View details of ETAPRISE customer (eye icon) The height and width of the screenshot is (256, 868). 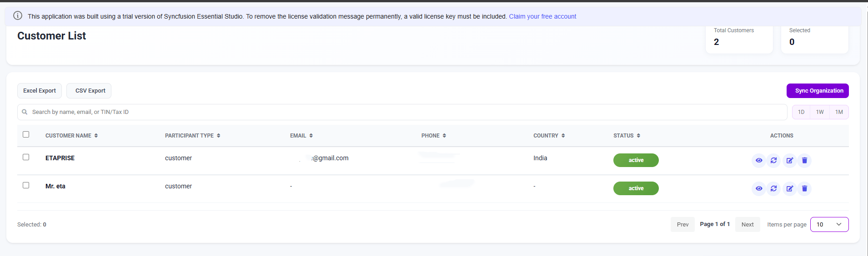point(759,160)
